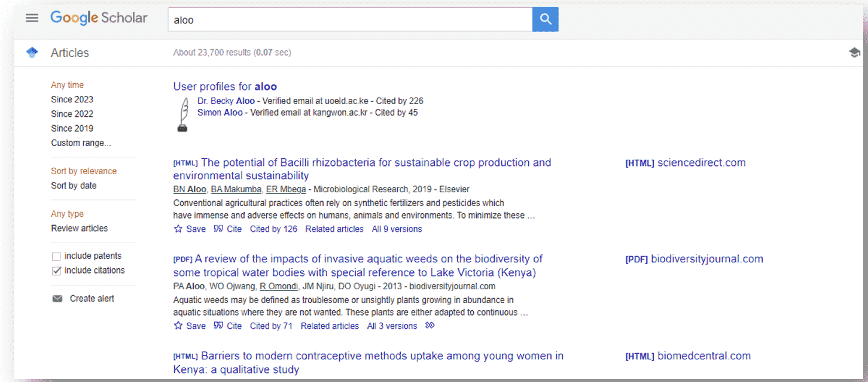Open the hamburger main menu
This screenshot has width=868, height=382.
click(32, 18)
